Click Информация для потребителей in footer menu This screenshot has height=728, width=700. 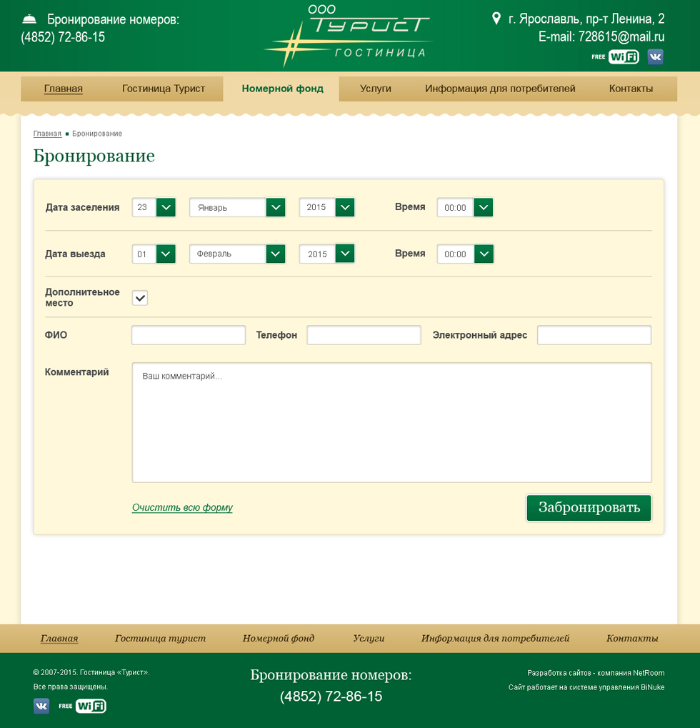point(495,639)
